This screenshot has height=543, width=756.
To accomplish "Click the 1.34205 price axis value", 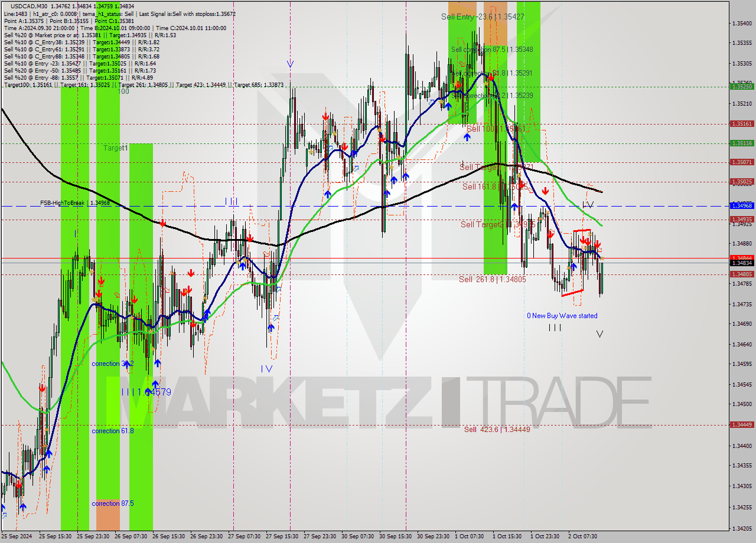I will [742, 528].
